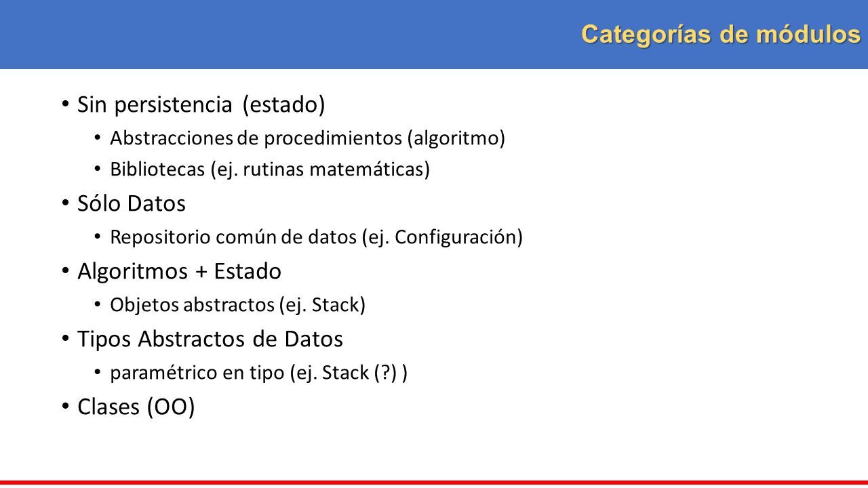The width and height of the screenshot is (868, 488).
Task: Select the Bibliotecas rutinas matemáticas bullet
Action: pos(270,169)
